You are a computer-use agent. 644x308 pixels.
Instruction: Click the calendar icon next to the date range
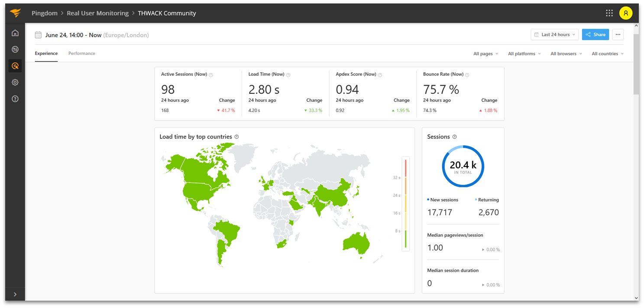(38, 35)
